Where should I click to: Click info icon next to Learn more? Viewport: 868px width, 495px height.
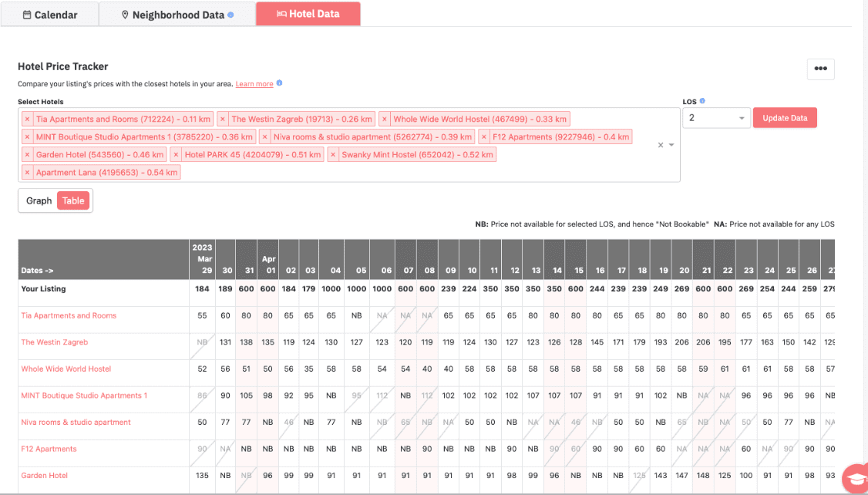pyautogui.click(x=279, y=83)
